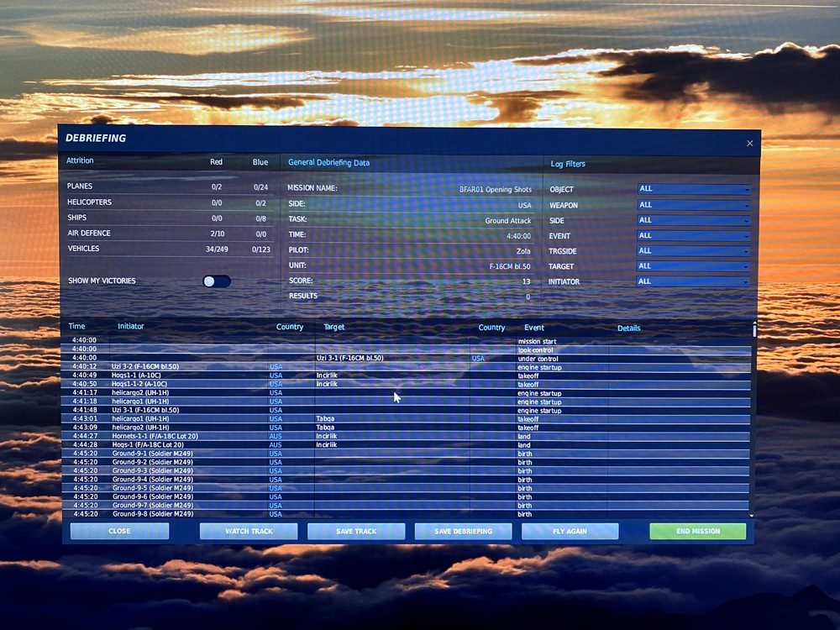The height and width of the screenshot is (630, 840).
Task: Click the VEHICLES red value 34/249
Action: pos(217,249)
